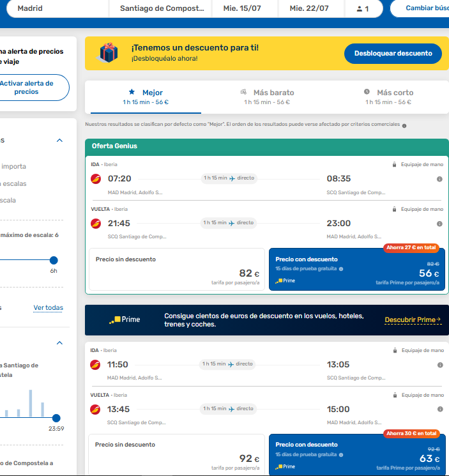Change the return date Mié. 22/07
449x476 pixels.
pyautogui.click(x=311, y=8)
